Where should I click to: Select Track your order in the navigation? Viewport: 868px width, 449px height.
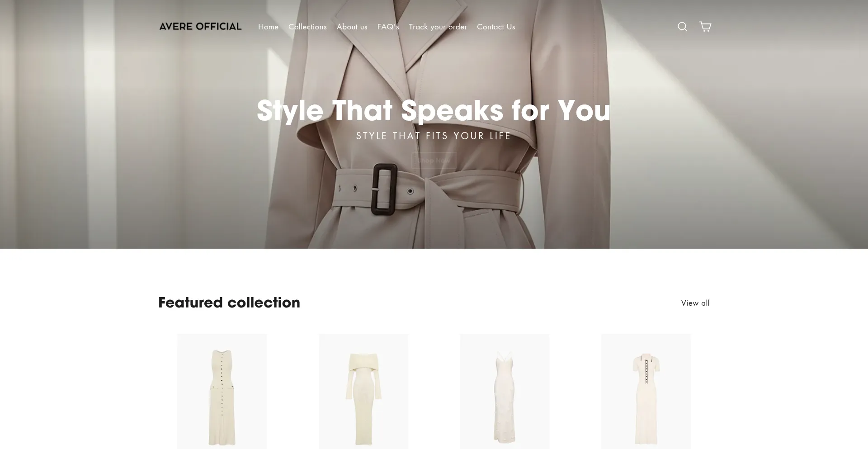(438, 27)
